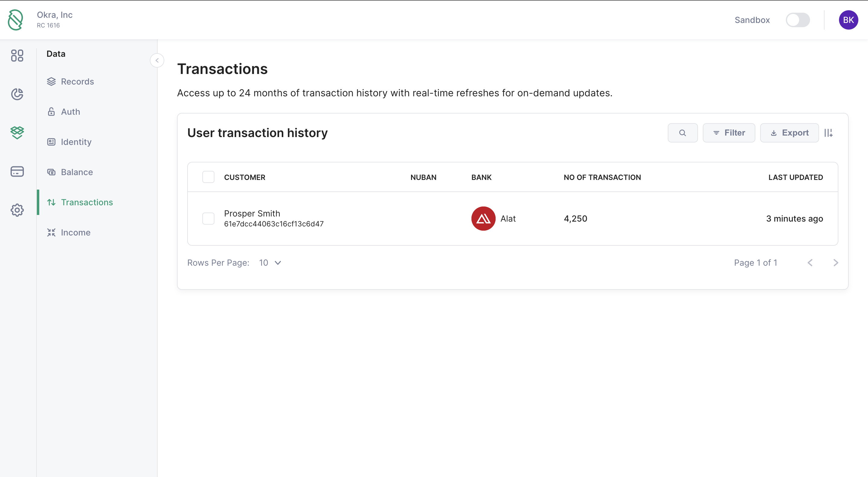Check the Prosper Smith row checkbox
Viewport: 868px width, 477px height.
[x=208, y=219]
